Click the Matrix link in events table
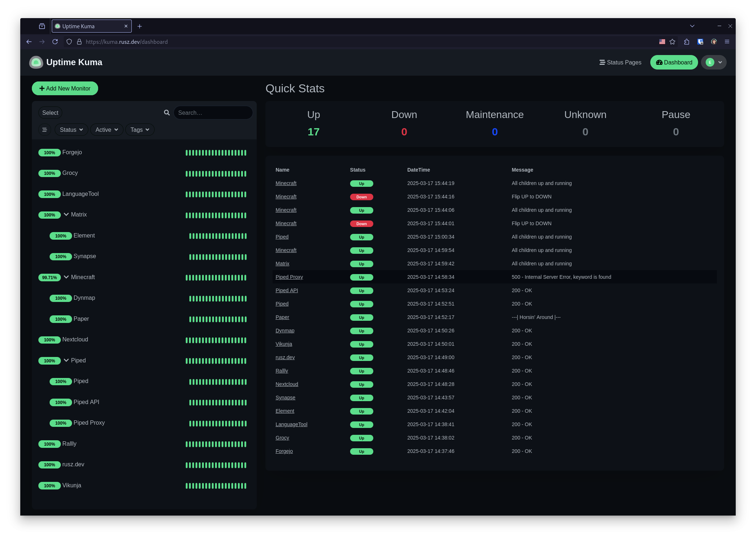This screenshot has height=538, width=756. point(282,264)
